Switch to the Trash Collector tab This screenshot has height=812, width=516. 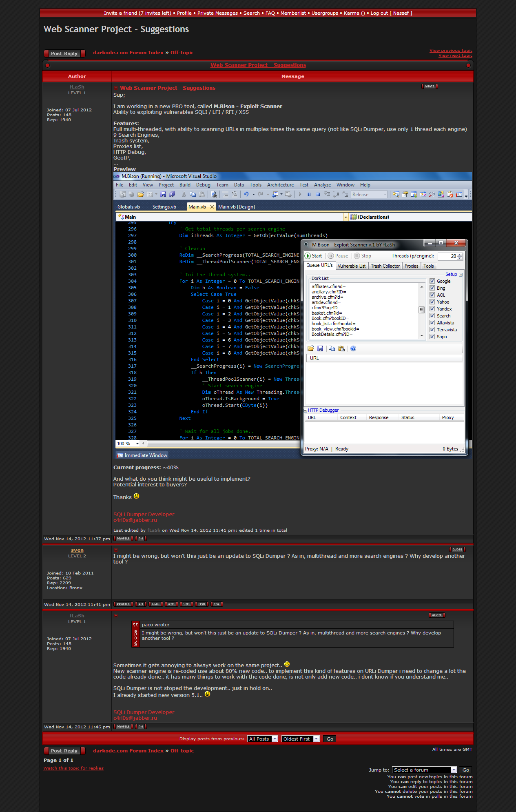pos(385,266)
